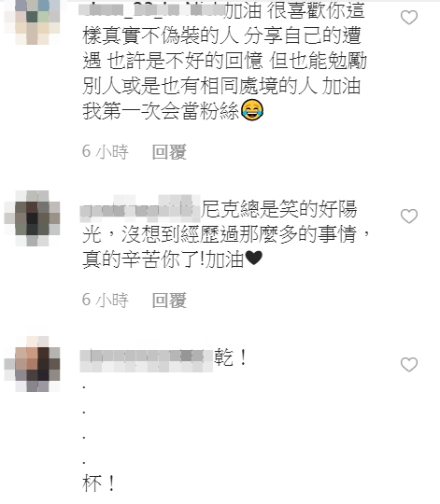Viewport: 440px width, 504px height.
Task: Open the avatar beside the 乾！ comment
Action: (x=32, y=364)
